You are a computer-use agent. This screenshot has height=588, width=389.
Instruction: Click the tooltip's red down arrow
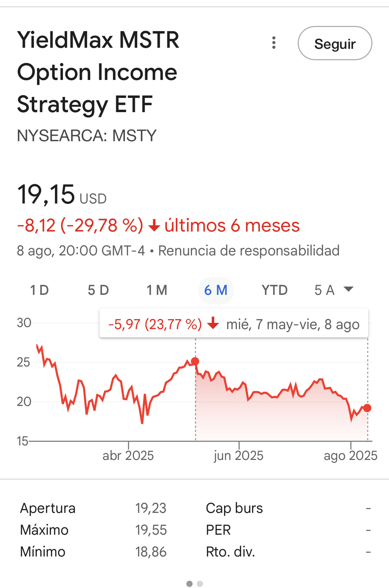(x=213, y=324)
